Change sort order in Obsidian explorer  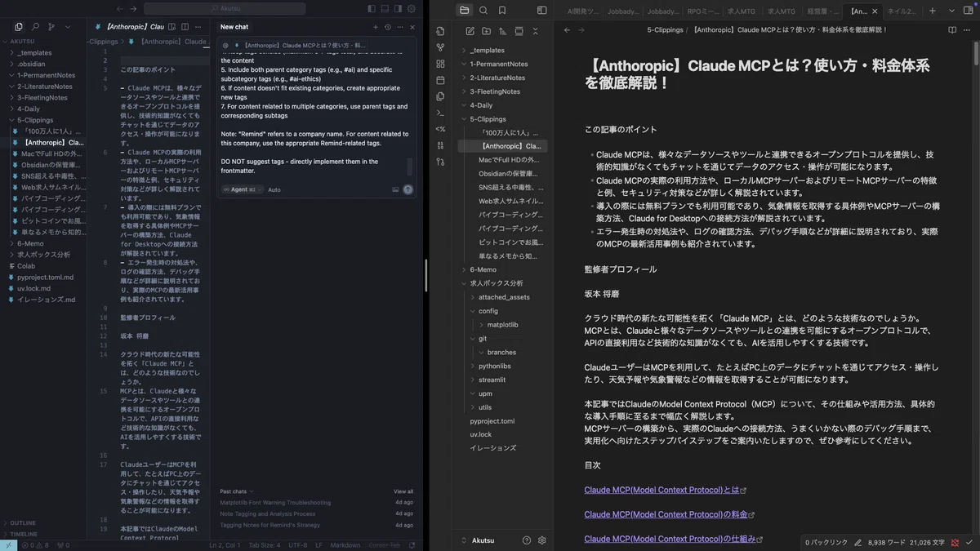[503, 31]
